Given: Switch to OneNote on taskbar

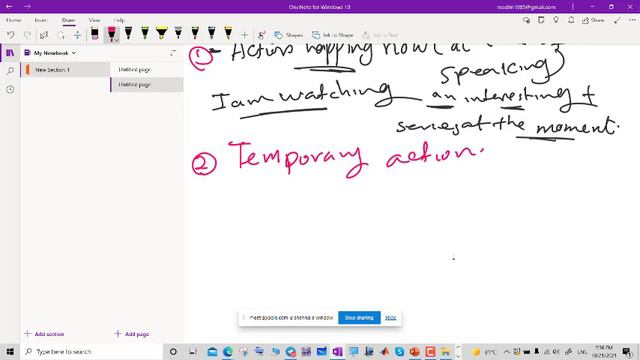Looking at the screenshot, I should click(x=337, y=351).
